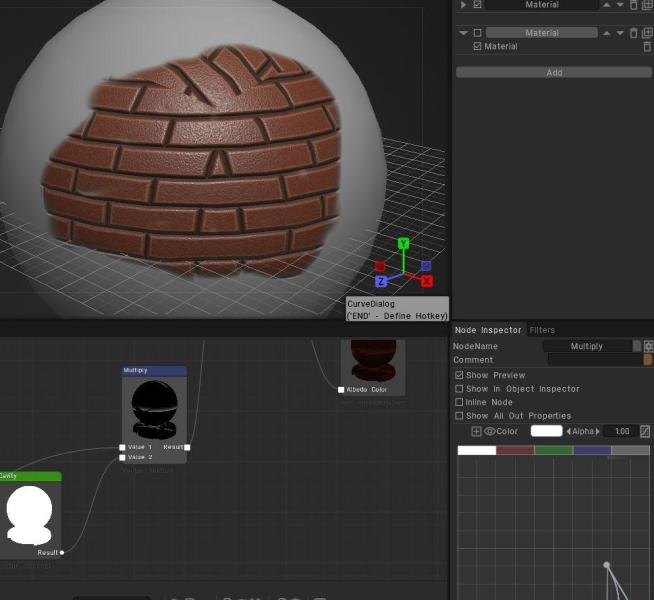
Task: Move the selected Material layer up
Action: click(607, 33)
